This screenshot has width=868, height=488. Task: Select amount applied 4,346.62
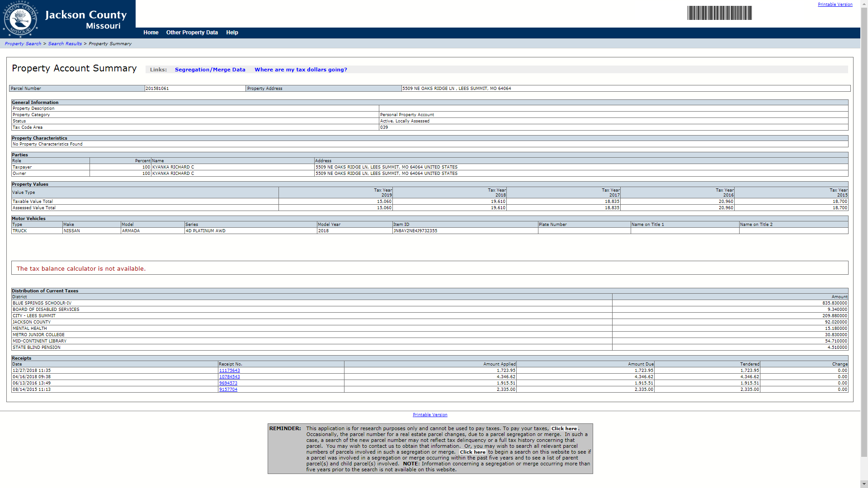tap(506, 377)
